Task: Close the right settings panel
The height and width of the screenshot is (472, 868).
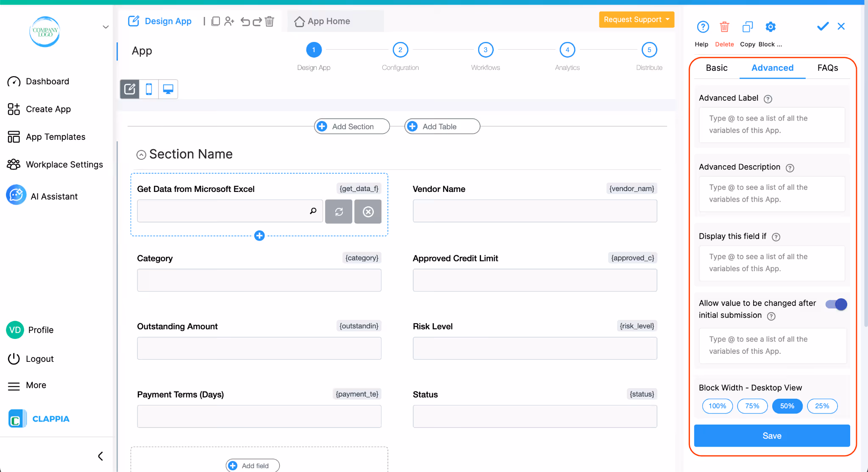Action: (841, 26)
